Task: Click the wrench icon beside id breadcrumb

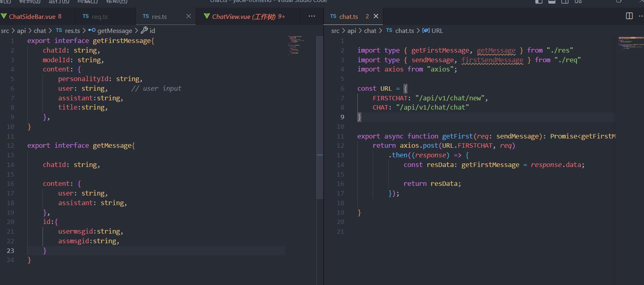Action: [x=144, y=31]
